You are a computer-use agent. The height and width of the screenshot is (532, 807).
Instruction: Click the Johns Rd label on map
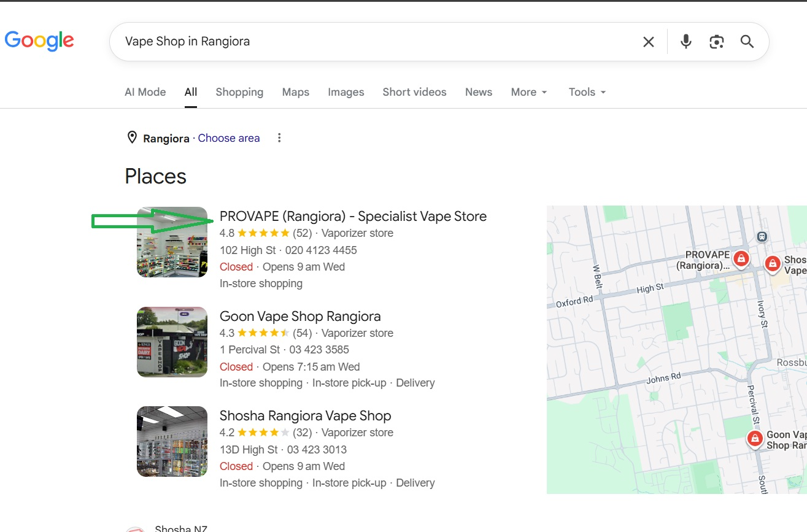(663, 379)
